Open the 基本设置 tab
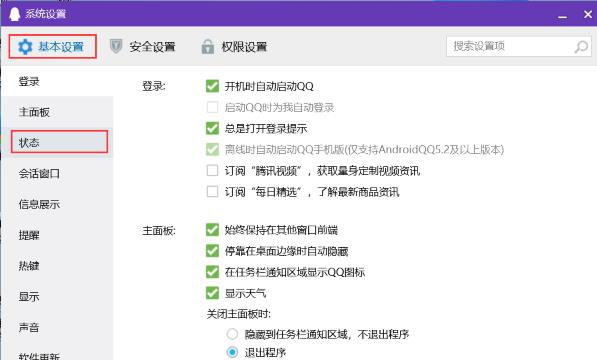This screenshot has width=597, height=360. (x=53, y=46)
